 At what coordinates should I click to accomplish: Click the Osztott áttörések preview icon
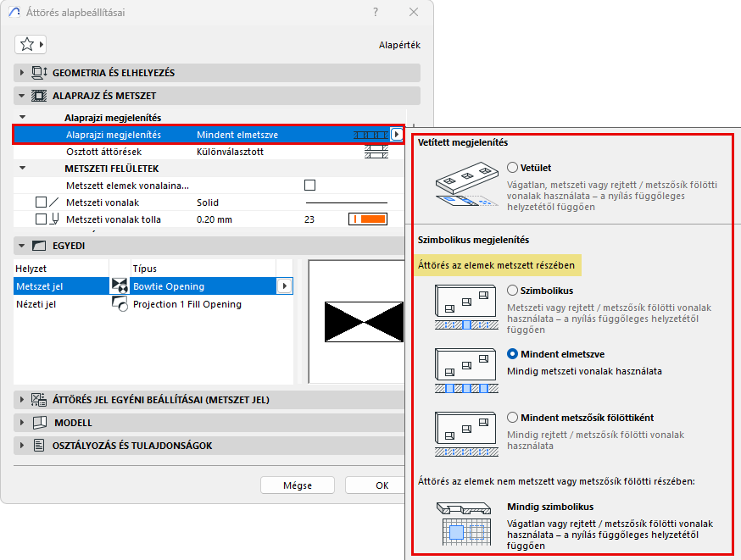click(x=376, y=152)
